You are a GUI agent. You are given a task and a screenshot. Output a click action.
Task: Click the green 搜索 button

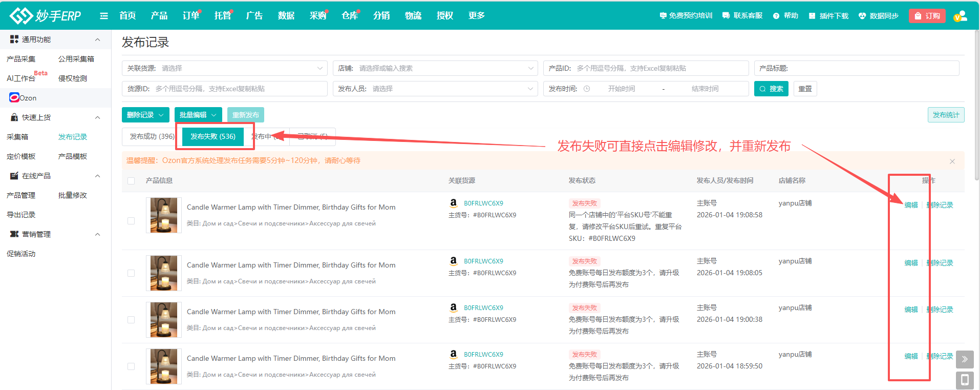click(x=771, y=89)
